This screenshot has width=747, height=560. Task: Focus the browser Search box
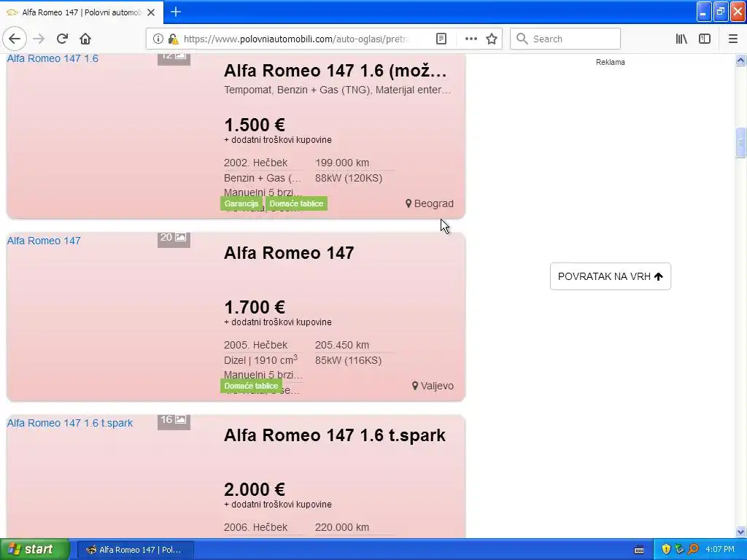click(x=565, y=39)
